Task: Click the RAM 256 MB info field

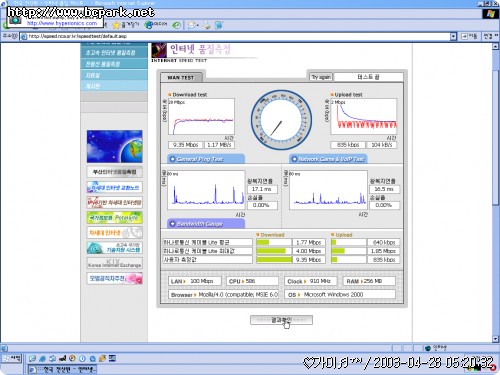Action: coord(369,281)
